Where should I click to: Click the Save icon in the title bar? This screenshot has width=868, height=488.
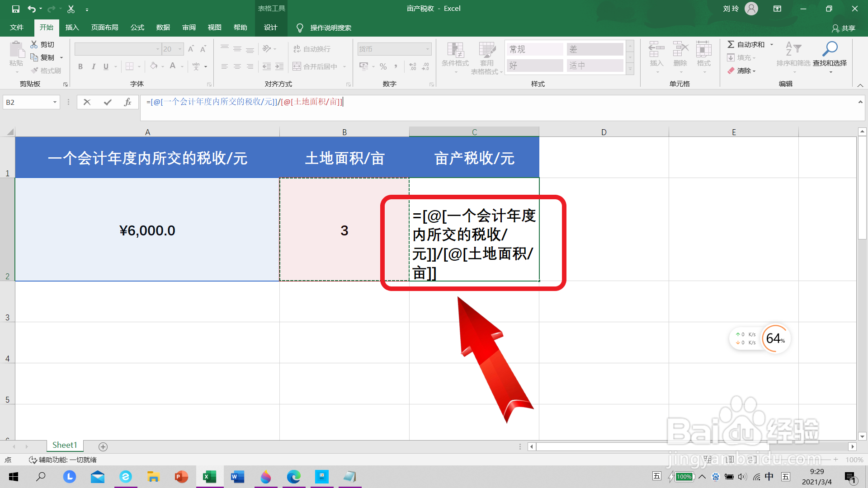(15, 9)
